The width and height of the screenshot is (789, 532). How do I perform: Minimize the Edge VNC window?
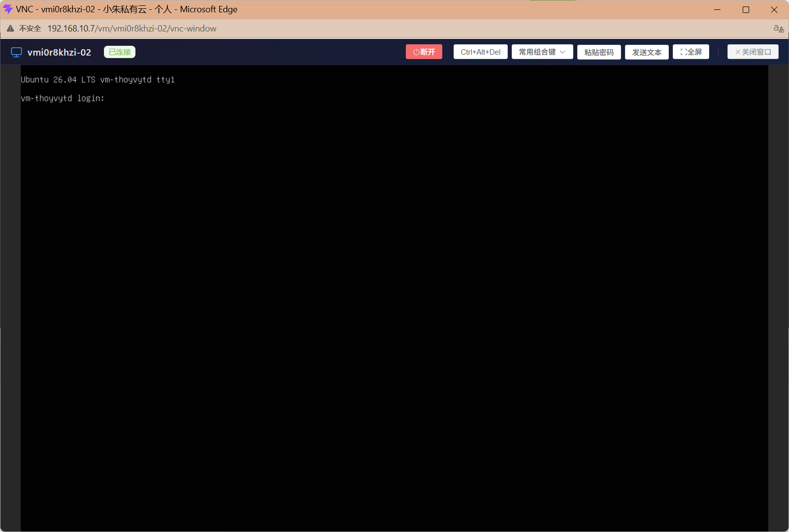click(718, 9)
